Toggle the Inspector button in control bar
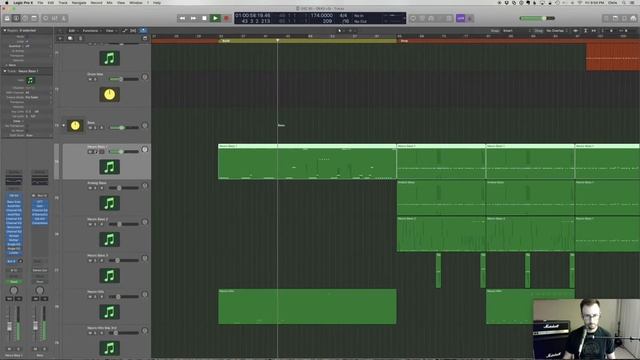This screenshot has width=640, height=360. tap(16, 18)
